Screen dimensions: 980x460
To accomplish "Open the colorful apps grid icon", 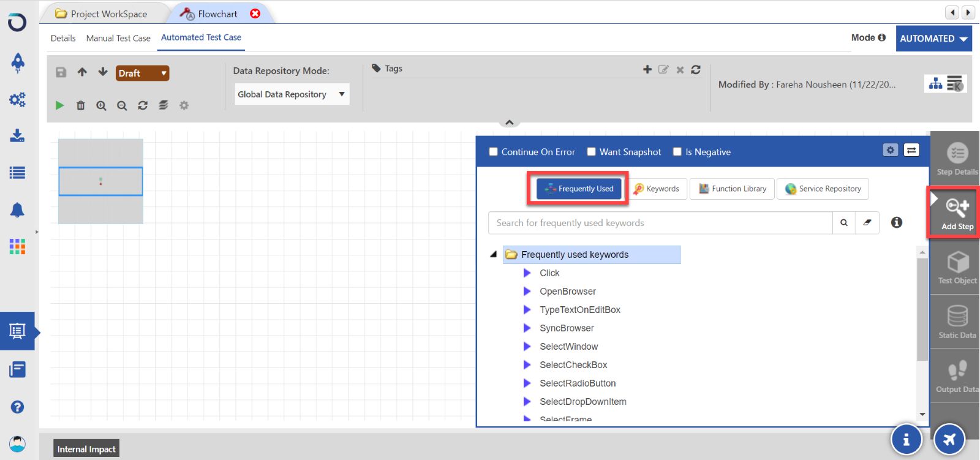I will click(17, 247).
